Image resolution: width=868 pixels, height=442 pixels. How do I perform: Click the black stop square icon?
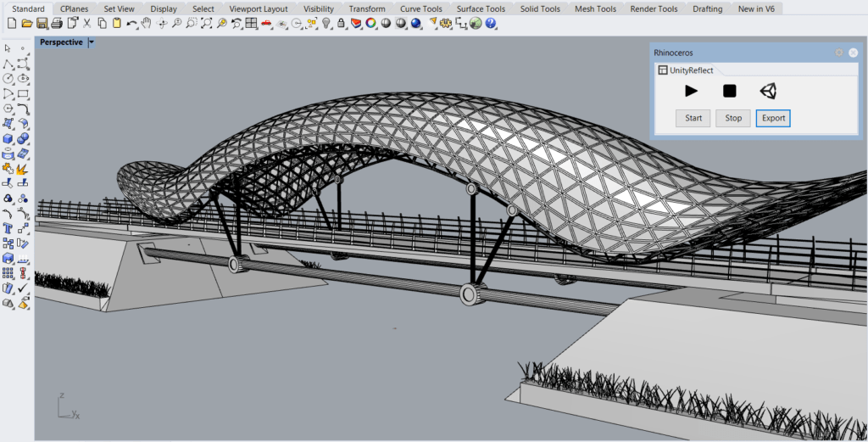(730, 91)
